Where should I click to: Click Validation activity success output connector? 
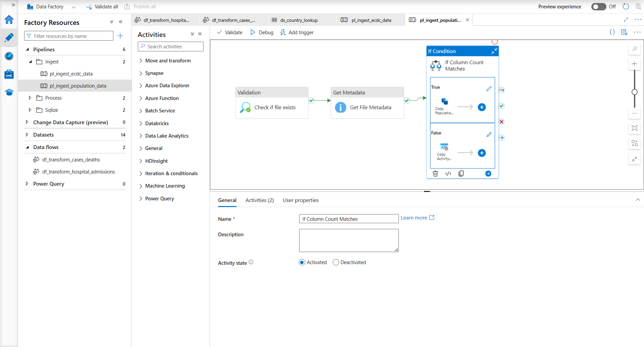pos(311,100)
